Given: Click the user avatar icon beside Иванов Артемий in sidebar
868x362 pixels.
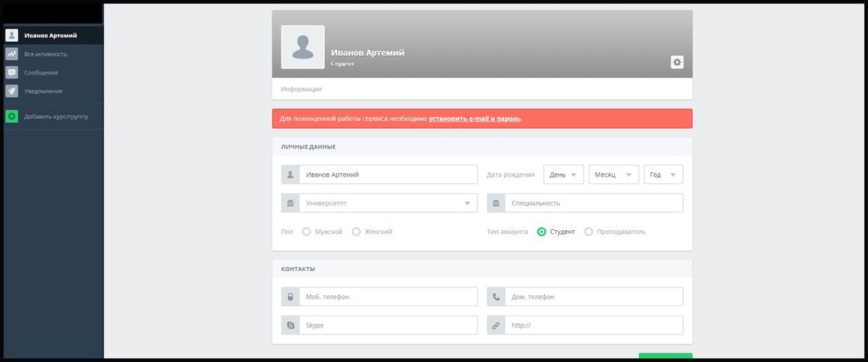Looking at the screenshot, I should click(x=12, y=35).
